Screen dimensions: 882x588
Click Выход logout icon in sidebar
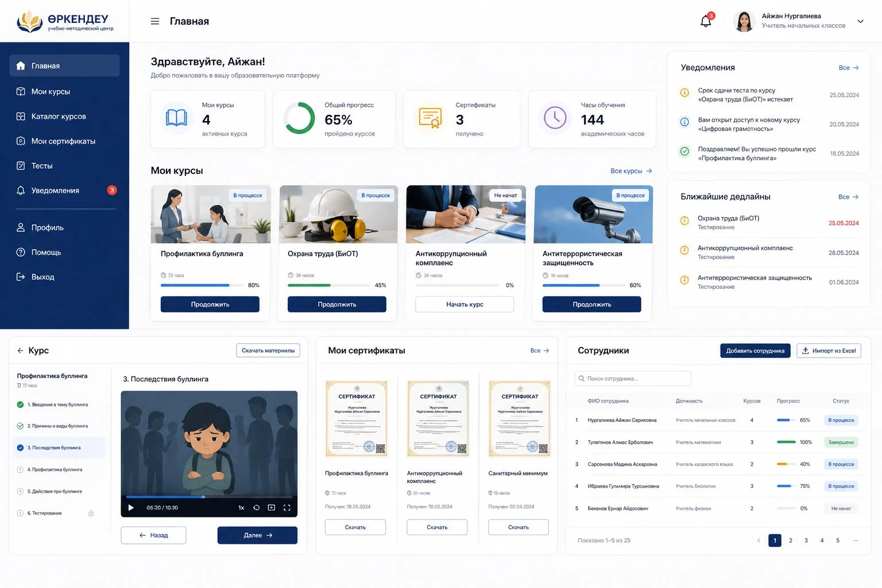pyautogui.click(x=21, y=277)
